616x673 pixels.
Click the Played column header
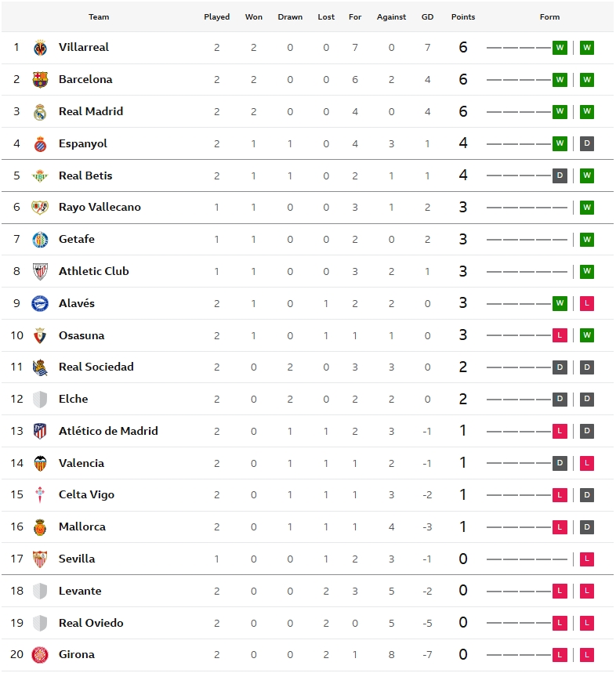pyautogui.click(x=217, y=17)
